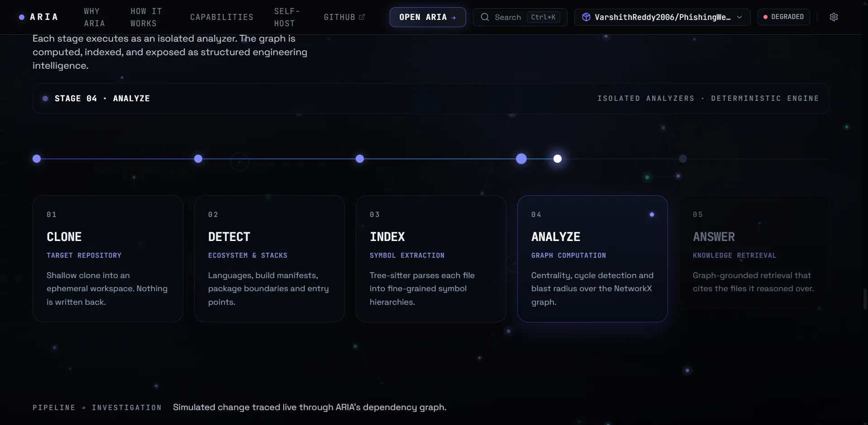Image resolution: width=868 pixels, height=425 pixels.
Task: Click ISOLATED ANALYZERS banner text
Action: [646, 99]
